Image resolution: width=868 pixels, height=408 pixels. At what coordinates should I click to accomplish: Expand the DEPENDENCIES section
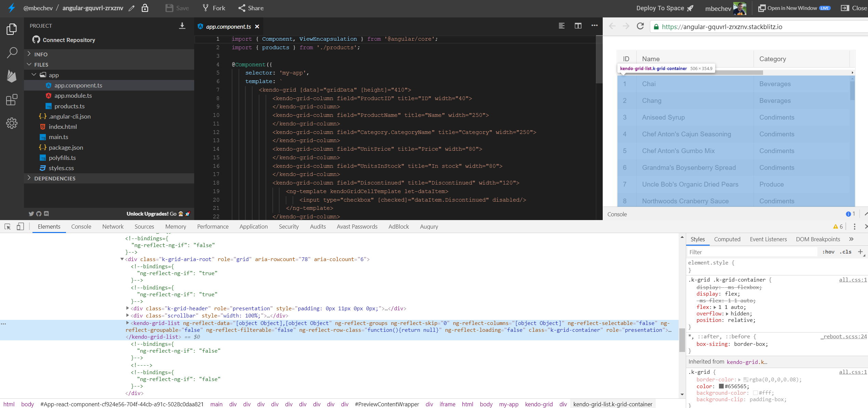click(55, 178)
